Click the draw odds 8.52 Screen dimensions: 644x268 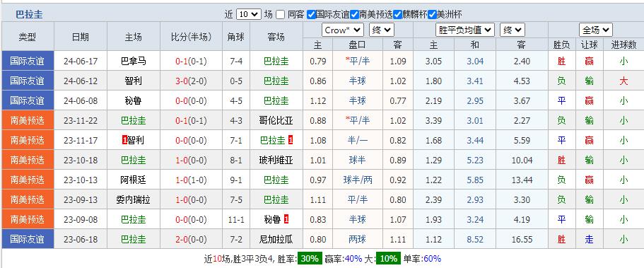475,239
